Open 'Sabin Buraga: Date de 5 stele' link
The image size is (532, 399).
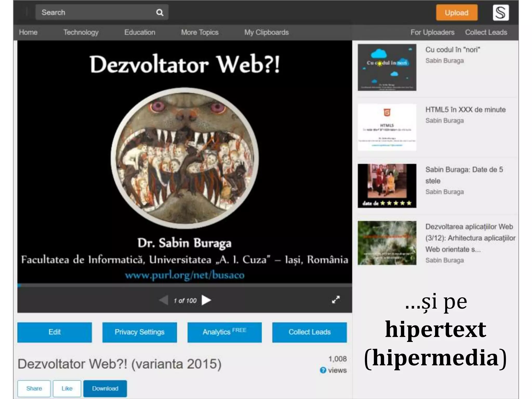click(464, 175)
